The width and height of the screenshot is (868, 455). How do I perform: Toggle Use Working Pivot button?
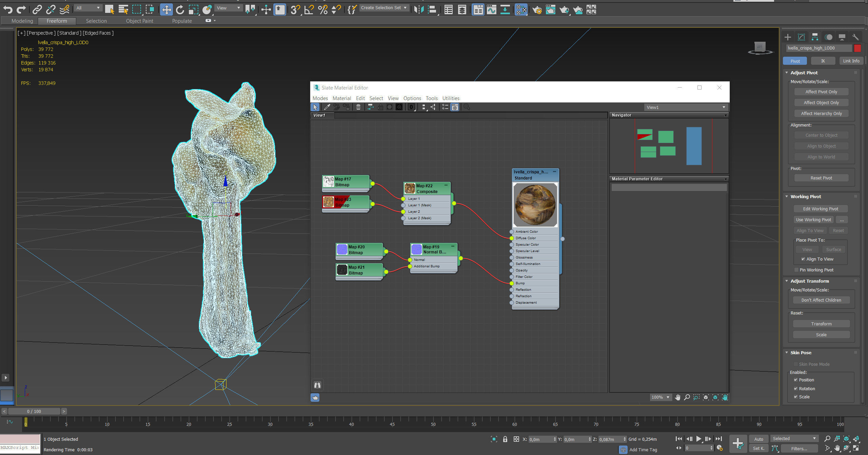point(813,220)
